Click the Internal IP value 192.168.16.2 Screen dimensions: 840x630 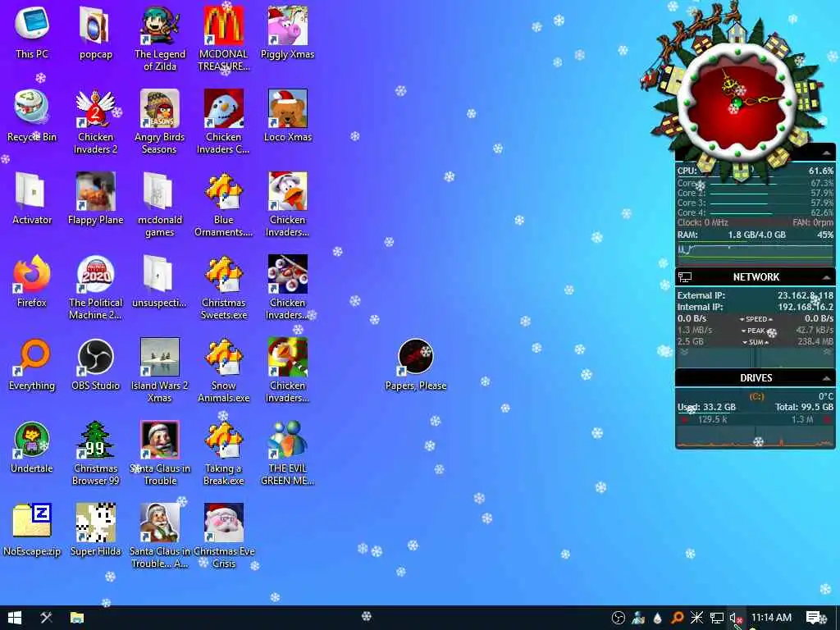pyautogui.click(x=806, y=307)
